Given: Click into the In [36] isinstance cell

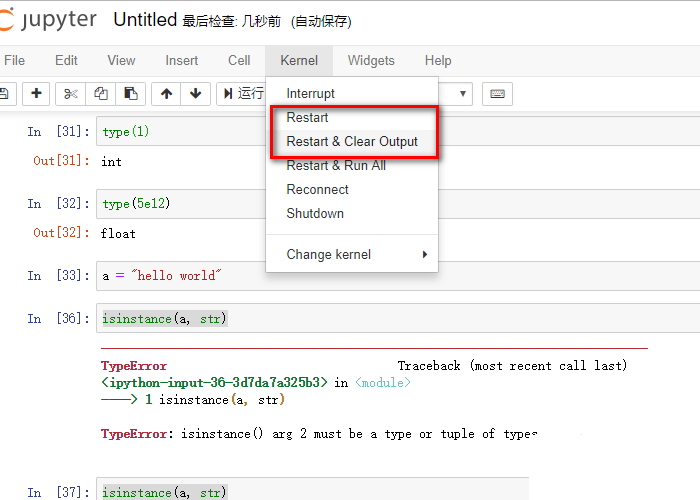Looking at the screenshot, I should (x=398, y=318).
